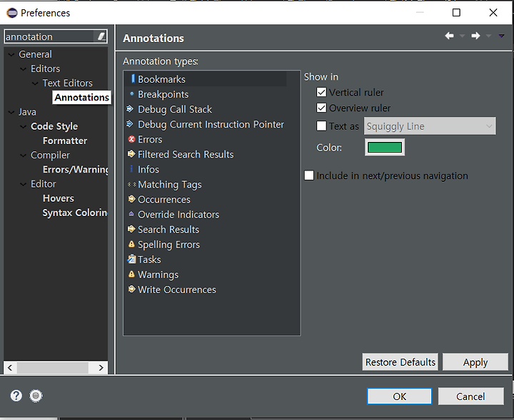The width and height of the screenshot is (514, 420).
Task: Uncheck the Overview ruler checkbox
Action: pyautogui.click(x=321, y=108)
